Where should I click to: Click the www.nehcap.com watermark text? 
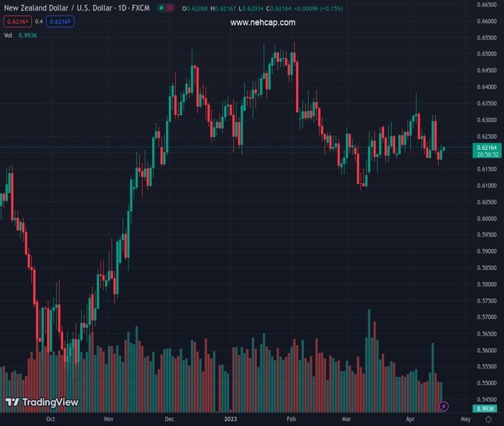click(x=263, y=23)
